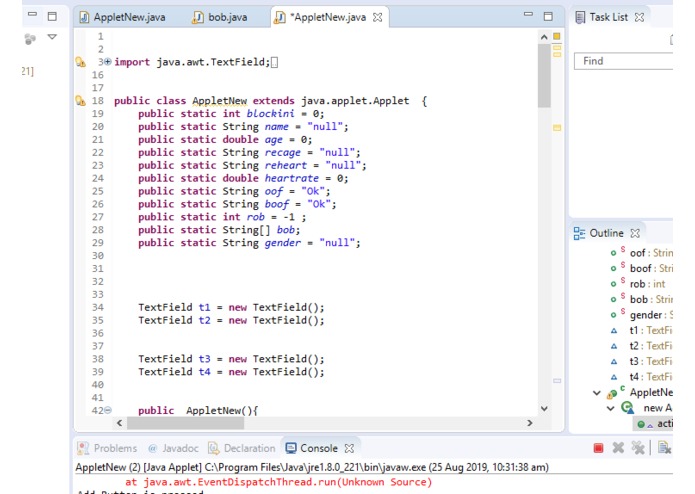This screenshot has width=695, height=494.
Task: Click the AppletNew constructor icon in Outline
Action: point(614,393)
